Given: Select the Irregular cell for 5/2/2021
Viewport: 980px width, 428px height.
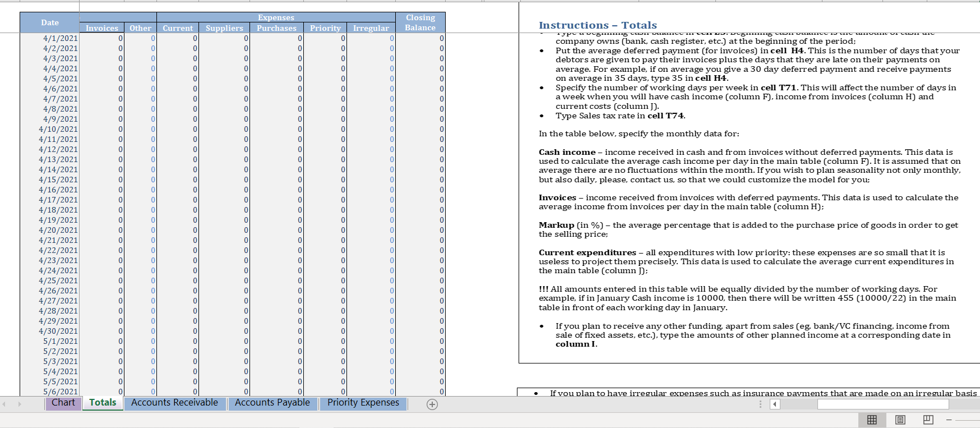Looking at the screenshot, I should click(x=371, y=351).
